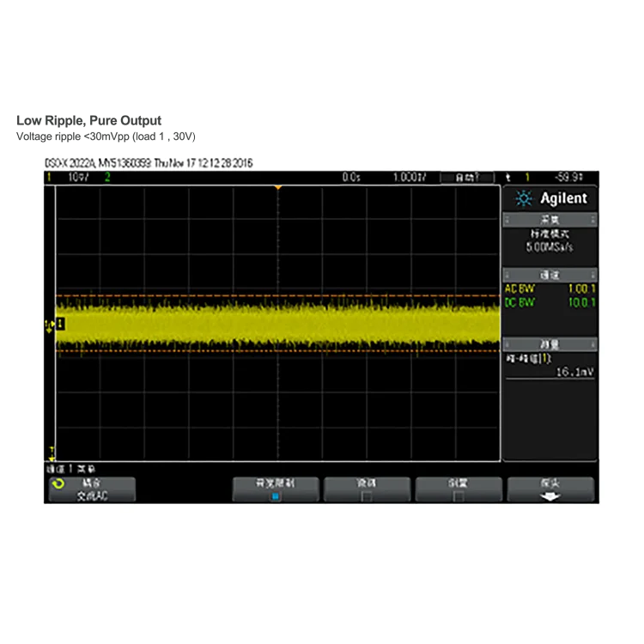Click the time-per-division readout beside 0.0s
The height and width of the screenshot is (644, 644).
(410, 178)
